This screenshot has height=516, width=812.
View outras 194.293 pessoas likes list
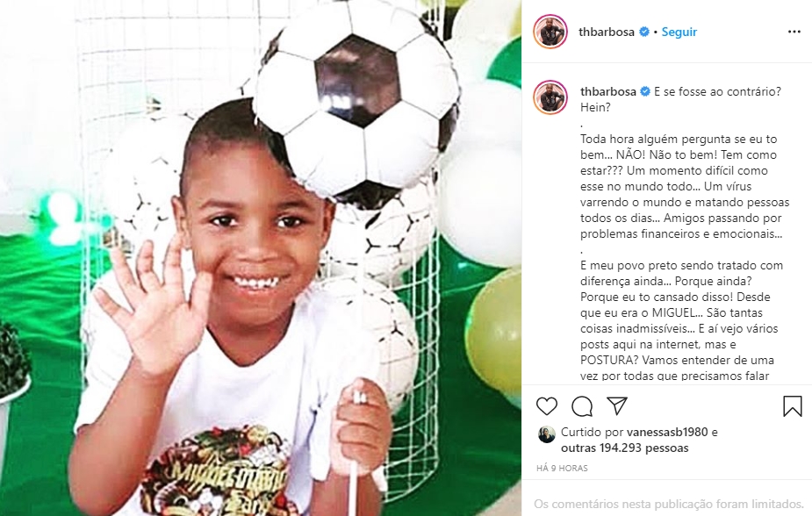pos(624,448)
